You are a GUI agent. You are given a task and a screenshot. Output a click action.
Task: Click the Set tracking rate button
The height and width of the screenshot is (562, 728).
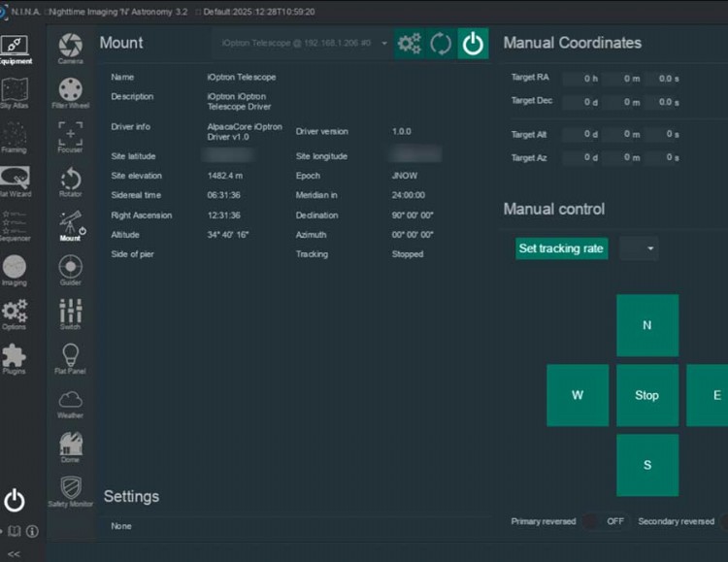click(561, 248)
